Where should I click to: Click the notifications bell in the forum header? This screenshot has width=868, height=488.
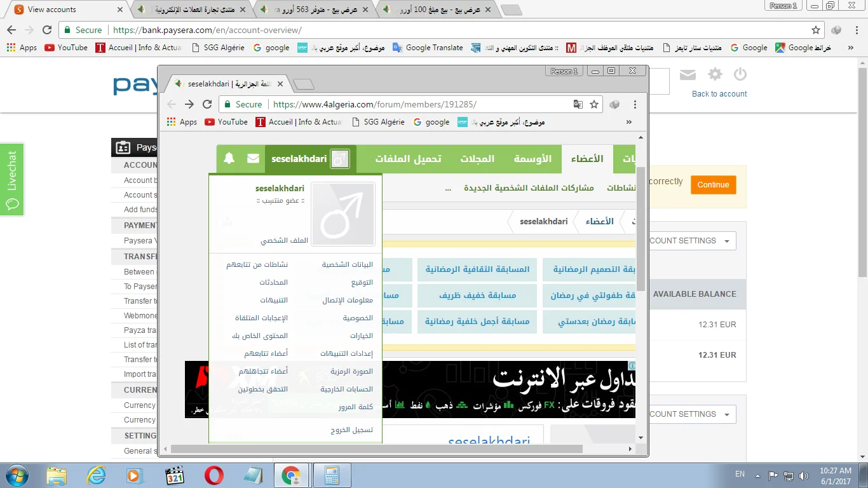click(229, 159)
